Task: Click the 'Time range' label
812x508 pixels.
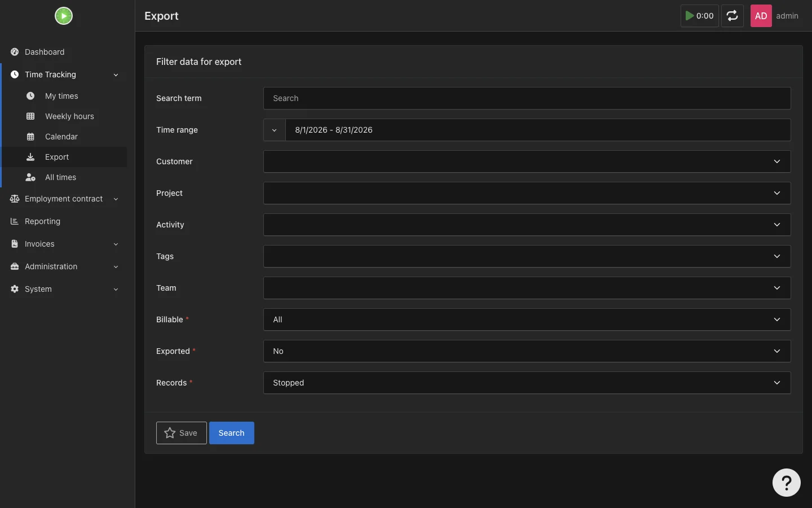Action: [x=177, y=130]
